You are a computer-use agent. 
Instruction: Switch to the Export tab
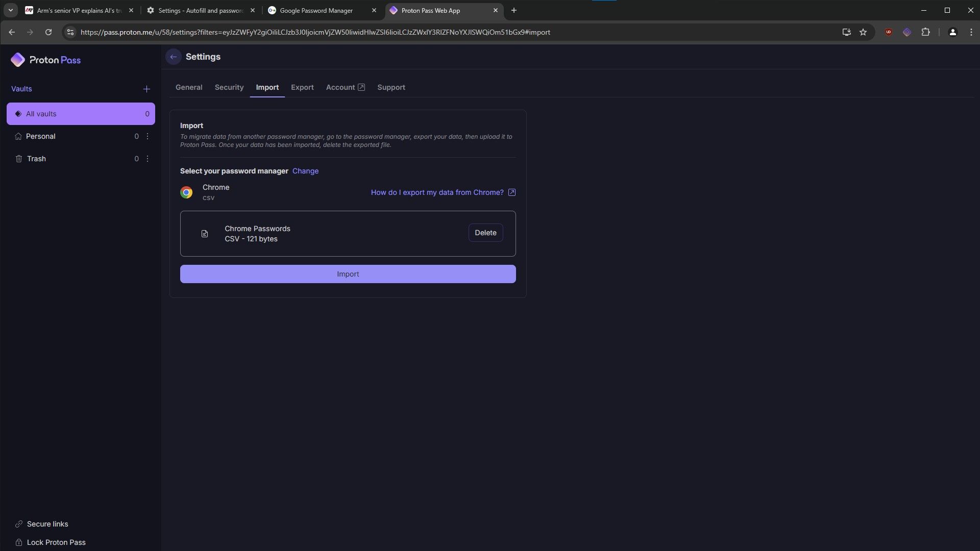[x=302, y=87]
